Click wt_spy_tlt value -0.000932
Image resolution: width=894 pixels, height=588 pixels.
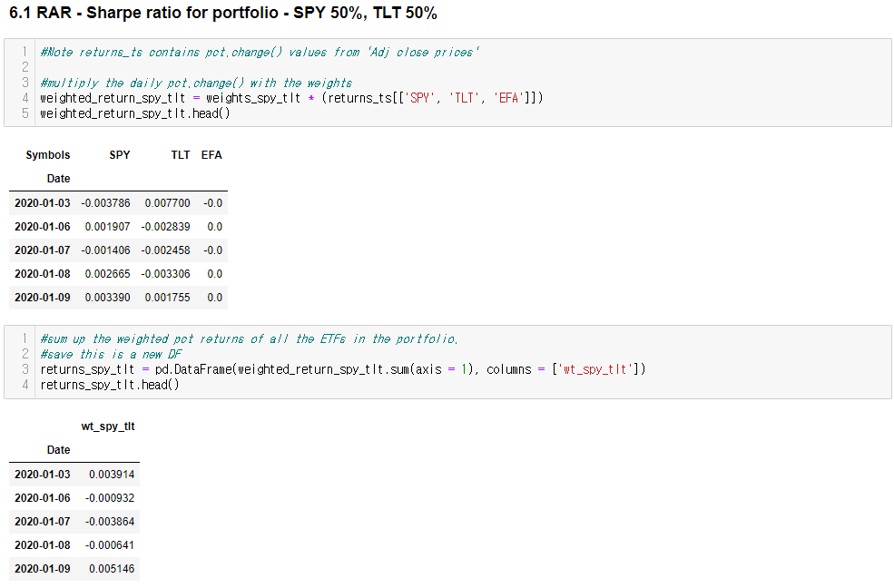[110, 498]
